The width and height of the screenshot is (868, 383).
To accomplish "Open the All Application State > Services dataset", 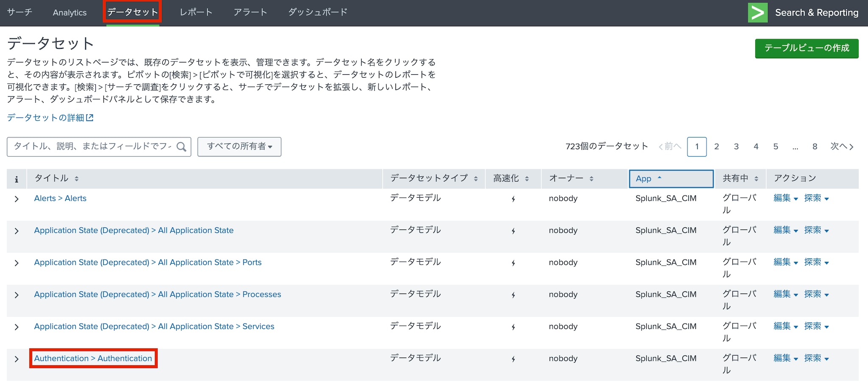I will tap(154, 327).
